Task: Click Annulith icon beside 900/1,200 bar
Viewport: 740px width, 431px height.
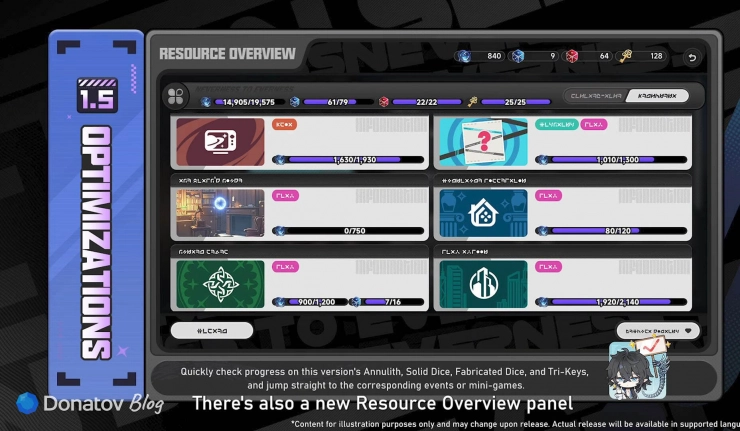Action: (x=279, y=302)
